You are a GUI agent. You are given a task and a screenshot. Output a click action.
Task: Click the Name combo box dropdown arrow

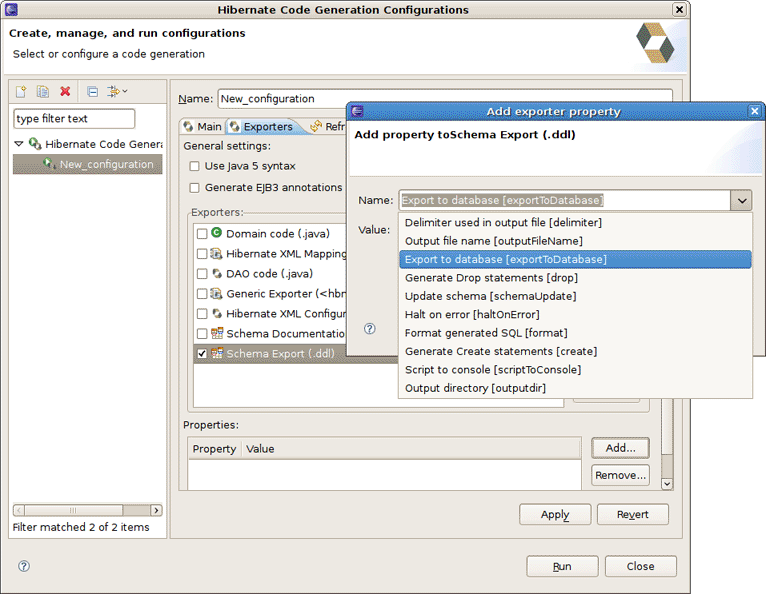741,200
